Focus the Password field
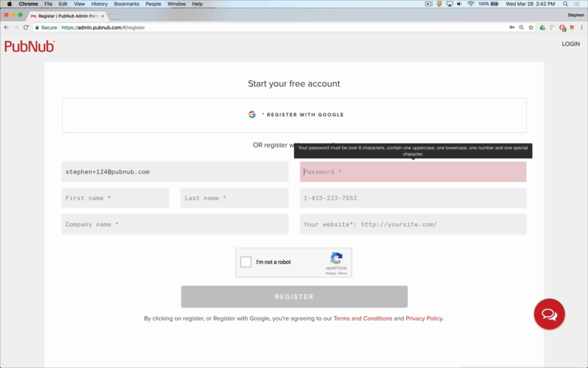 click(x=413, y=171)
